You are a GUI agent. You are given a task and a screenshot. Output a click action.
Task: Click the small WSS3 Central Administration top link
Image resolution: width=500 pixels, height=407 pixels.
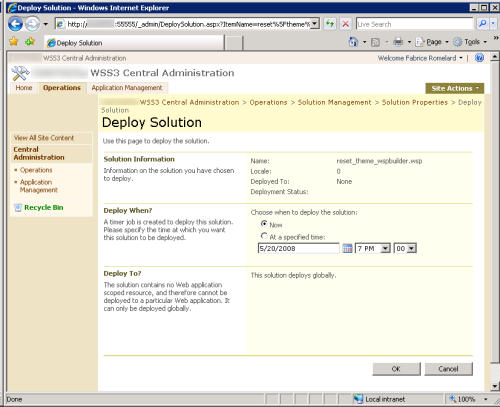tap(84, 58)
